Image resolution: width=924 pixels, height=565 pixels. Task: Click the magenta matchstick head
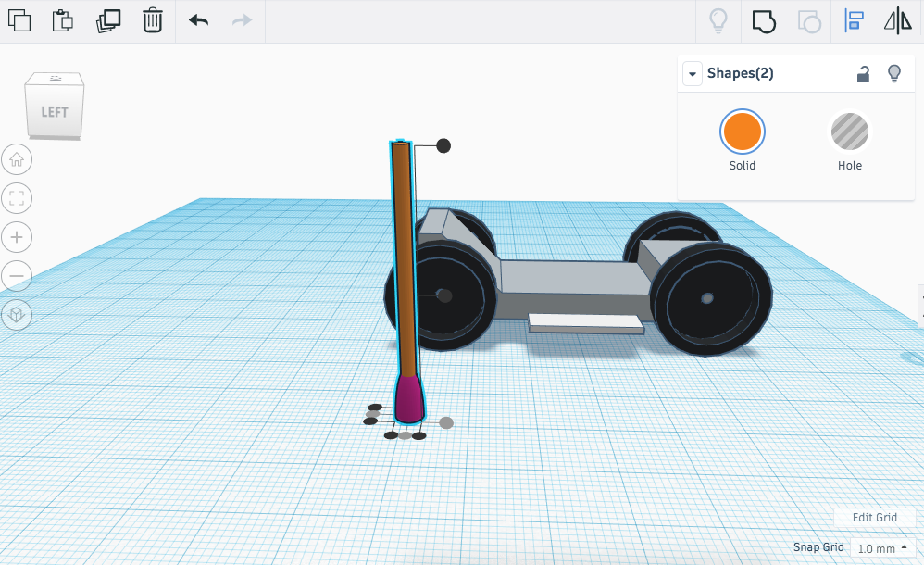[x=408, y=398]
